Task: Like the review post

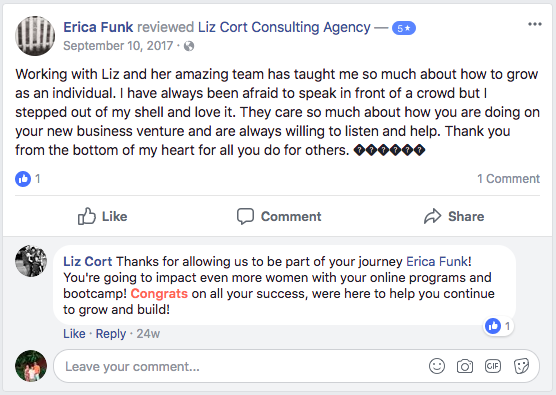Action: click(102, 216)
